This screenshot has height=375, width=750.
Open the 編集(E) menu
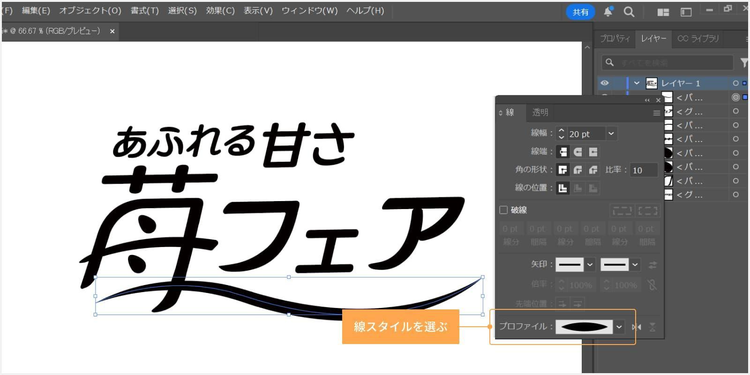pyautogui.click(x=36, y=11)
